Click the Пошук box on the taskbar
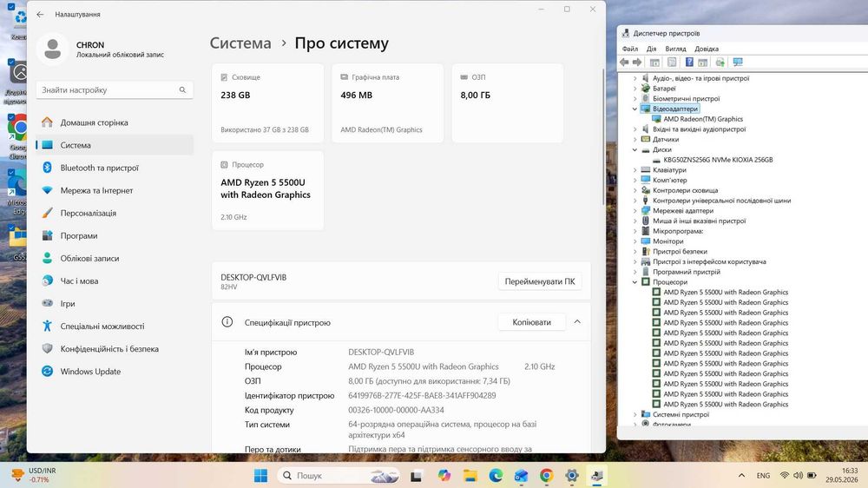Screen dimensions: 868x488 339,475
